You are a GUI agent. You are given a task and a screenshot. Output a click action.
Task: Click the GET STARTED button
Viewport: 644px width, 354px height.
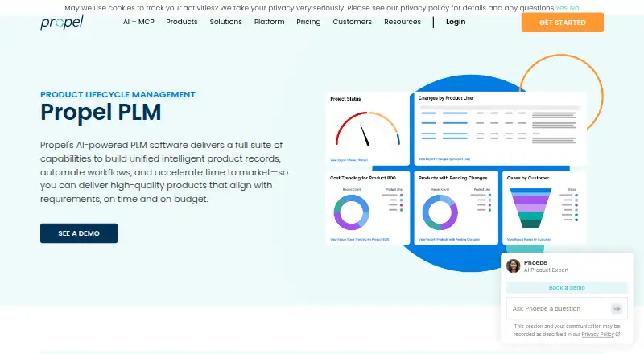[x=562, y=23]
